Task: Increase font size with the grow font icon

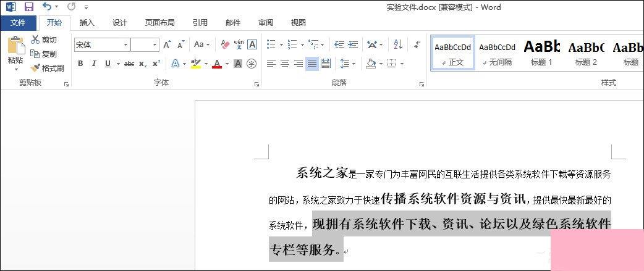Action: click(167, 44)
